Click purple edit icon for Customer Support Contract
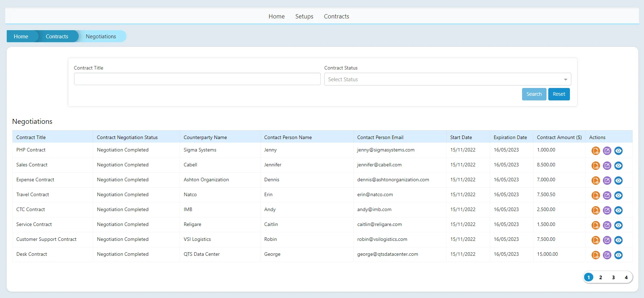644x298 pixels. click(x=607, y=240)
